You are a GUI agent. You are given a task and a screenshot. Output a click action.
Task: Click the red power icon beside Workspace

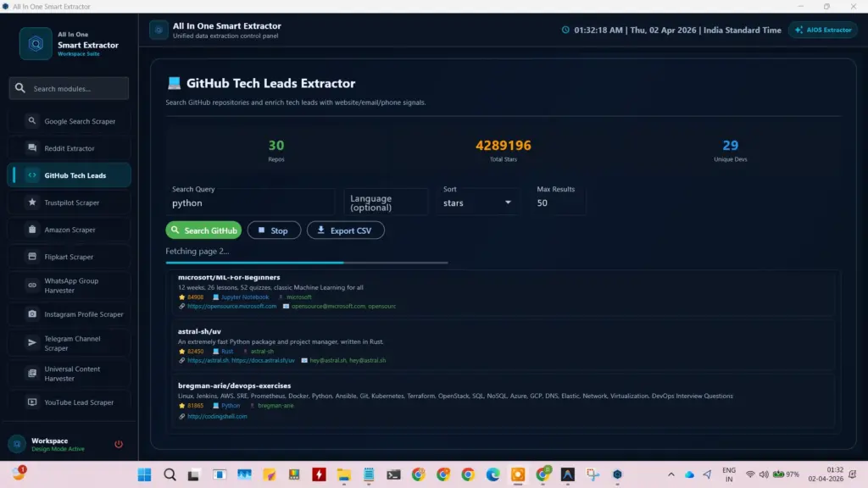[x=119, y=444]
